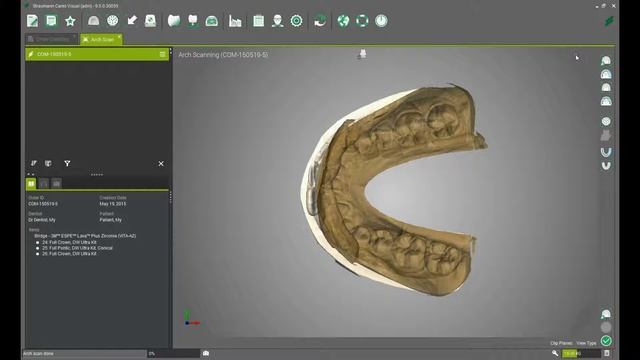Click the scanner icon at top of viewport
Viewport: 640px width, 360px height.
click(362, 54)
